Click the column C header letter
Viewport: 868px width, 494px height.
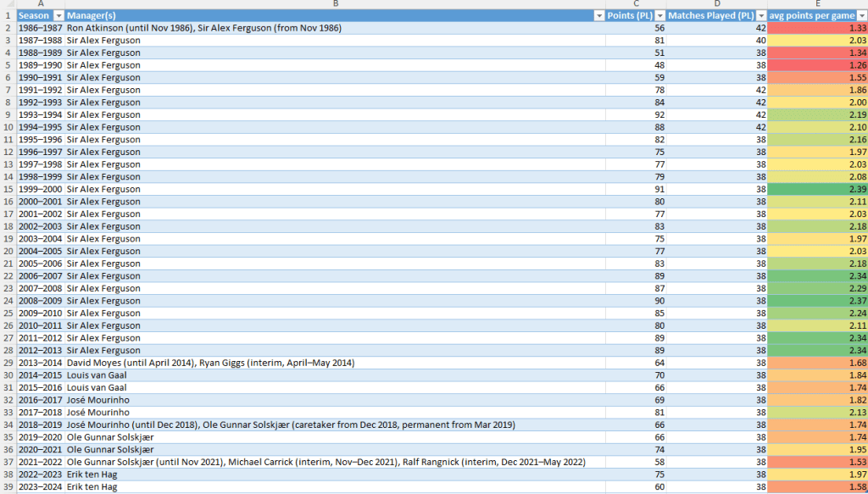[636, 4]
